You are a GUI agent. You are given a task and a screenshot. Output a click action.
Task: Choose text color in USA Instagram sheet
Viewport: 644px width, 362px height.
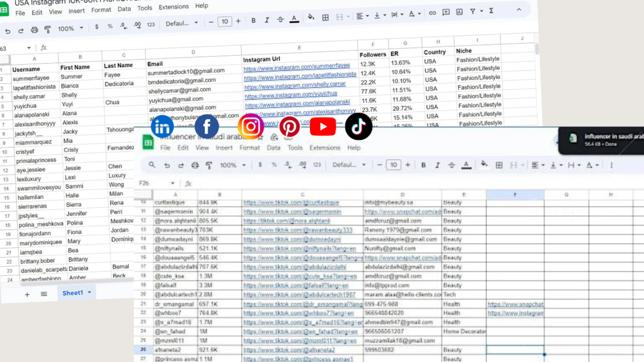click(x=294, y=19)
